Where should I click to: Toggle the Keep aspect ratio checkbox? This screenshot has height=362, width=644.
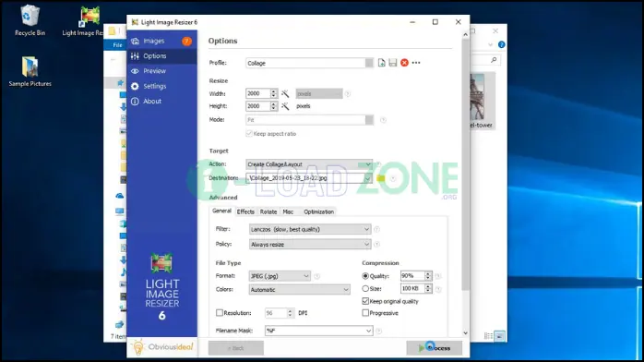(x=249, y=134)
